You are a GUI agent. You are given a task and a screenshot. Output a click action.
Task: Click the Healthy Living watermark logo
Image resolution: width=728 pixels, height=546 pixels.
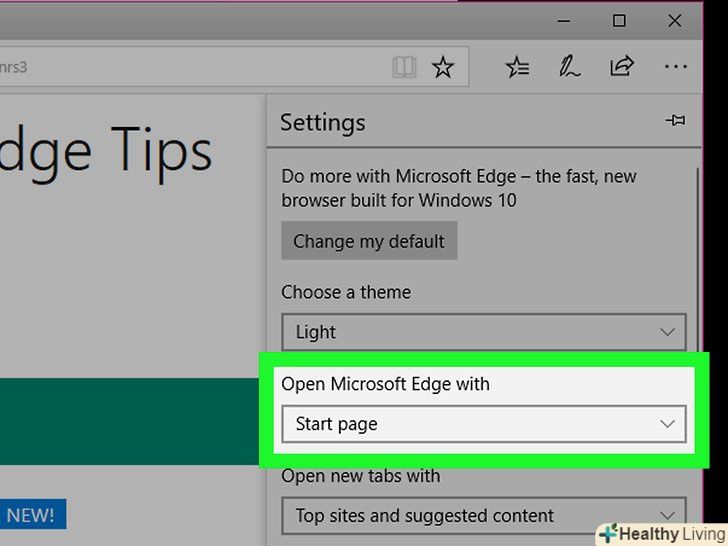click(x=659, y=533)
